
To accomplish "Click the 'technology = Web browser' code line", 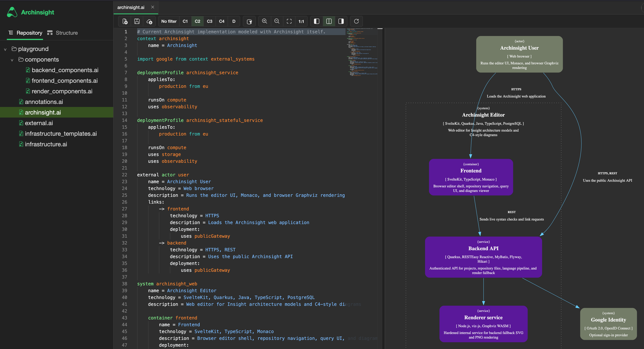I will click(x=181, y=188).
